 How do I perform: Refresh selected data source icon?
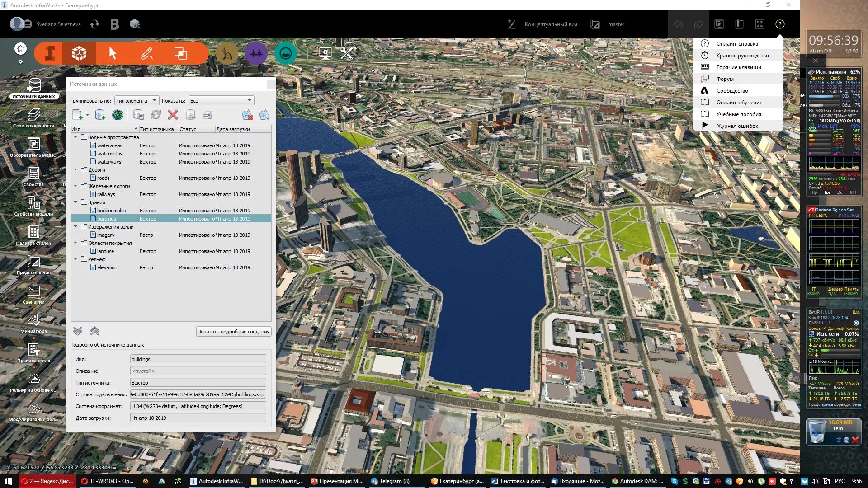156,115
